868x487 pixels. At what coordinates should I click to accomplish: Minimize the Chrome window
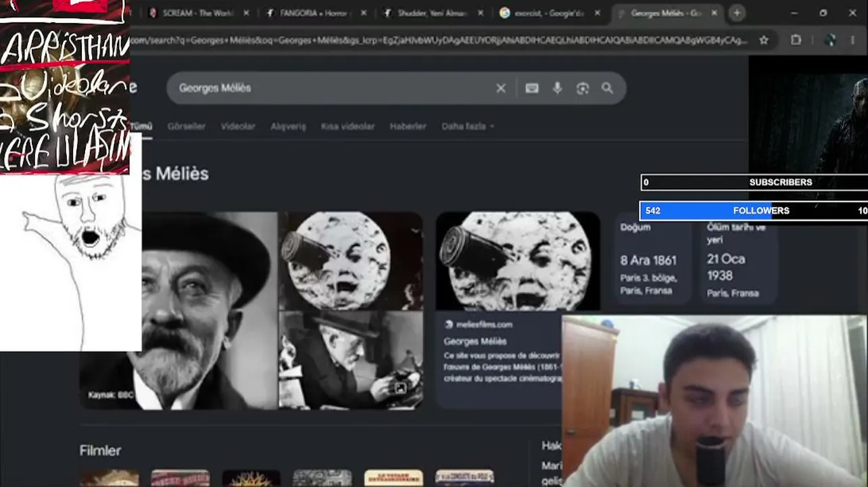point(794,13)
